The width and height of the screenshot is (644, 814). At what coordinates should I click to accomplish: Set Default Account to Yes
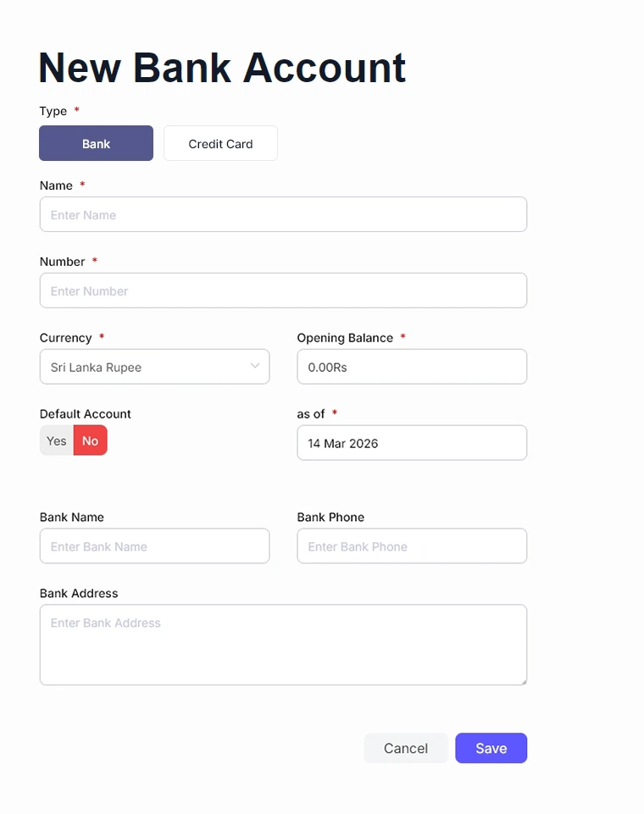point(57,440)
